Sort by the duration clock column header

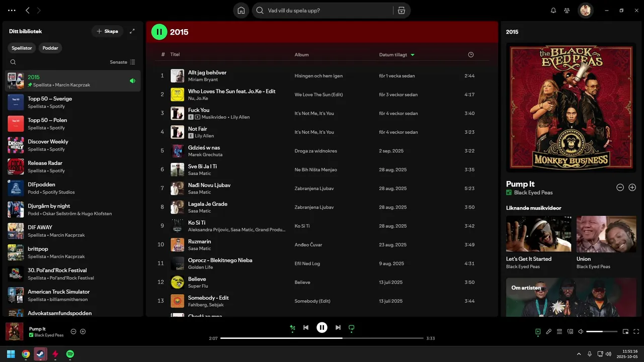[x=471, y=54]
